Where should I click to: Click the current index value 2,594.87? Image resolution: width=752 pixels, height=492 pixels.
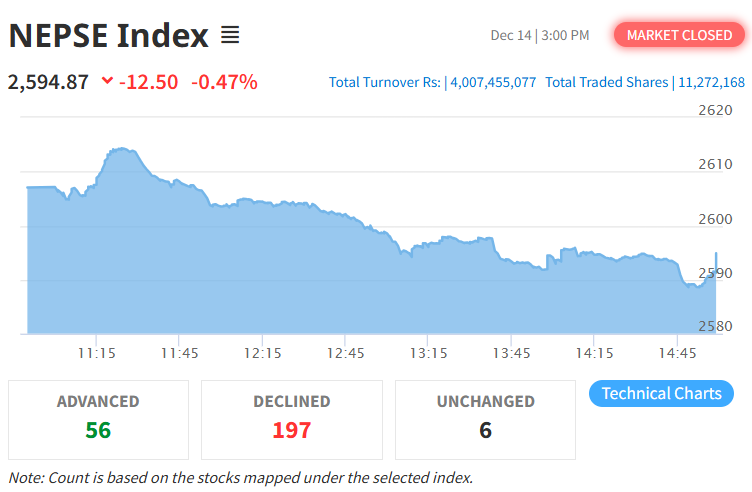(48, 81)
